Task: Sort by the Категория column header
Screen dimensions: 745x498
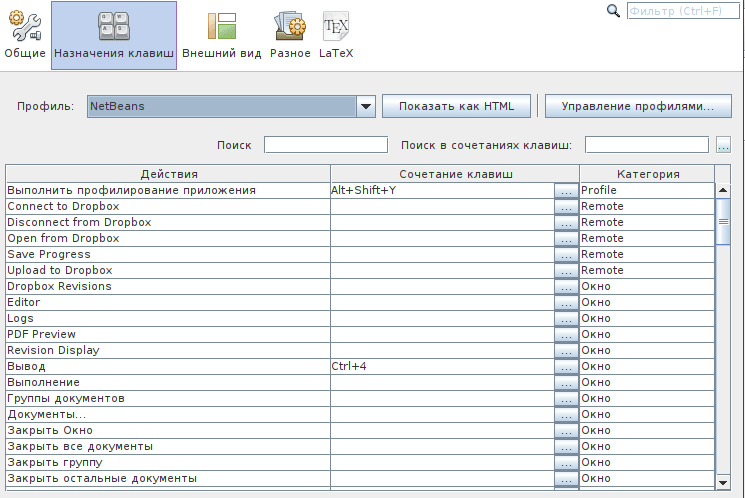Action: (x=648, y=174)
